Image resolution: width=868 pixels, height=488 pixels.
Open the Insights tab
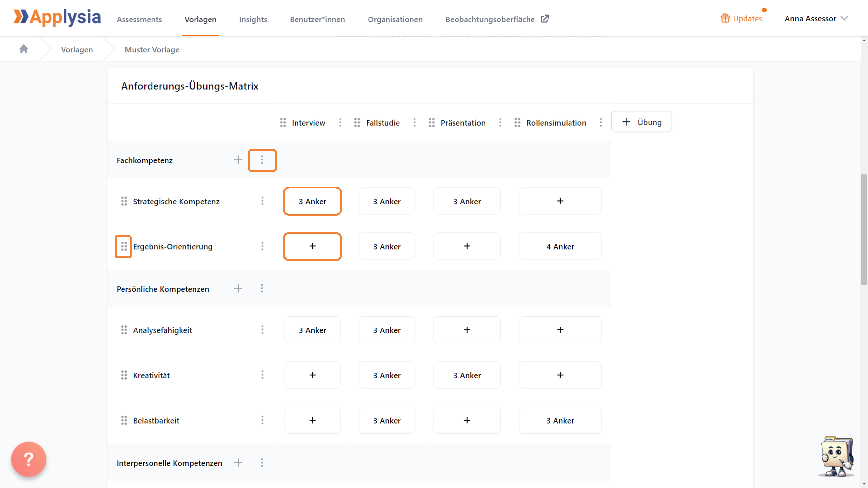click(253, 19)
